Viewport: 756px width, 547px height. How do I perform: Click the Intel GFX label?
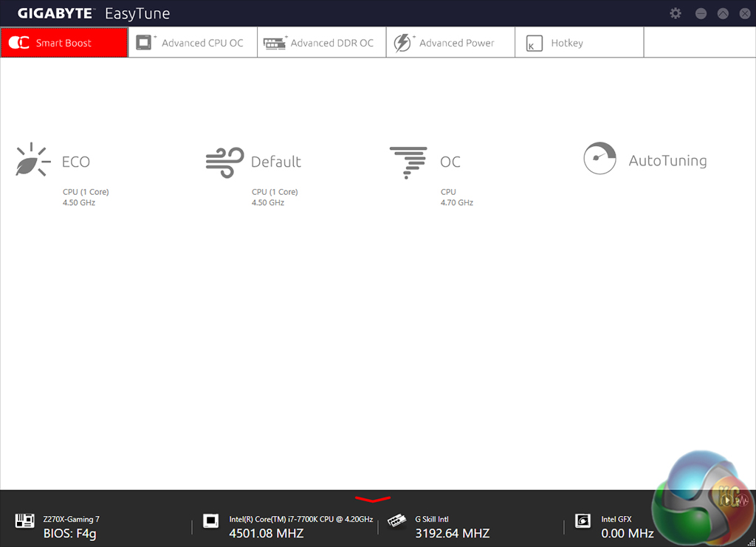[616, 519]
